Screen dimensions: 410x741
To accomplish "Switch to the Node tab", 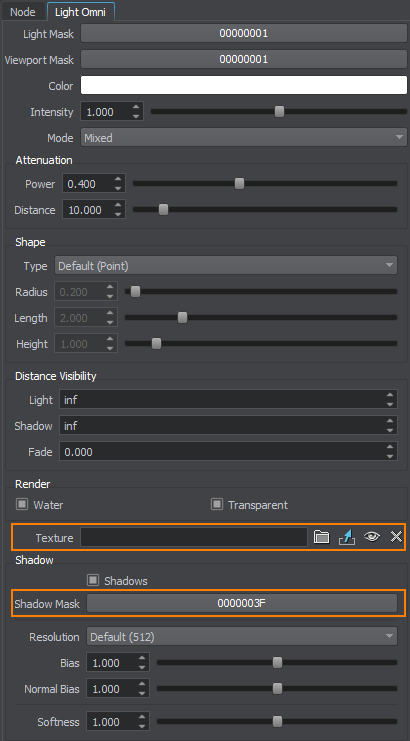I will tap(23, 12).
